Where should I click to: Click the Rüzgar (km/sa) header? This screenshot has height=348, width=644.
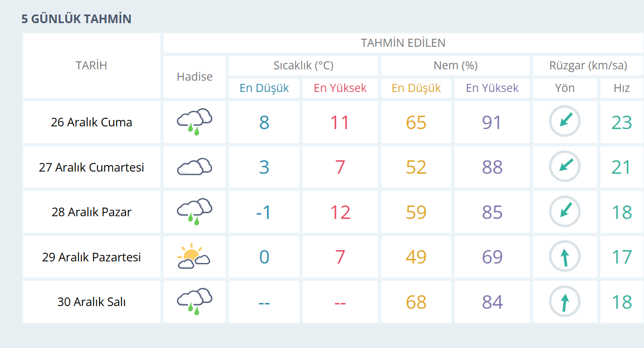[588, 66]
